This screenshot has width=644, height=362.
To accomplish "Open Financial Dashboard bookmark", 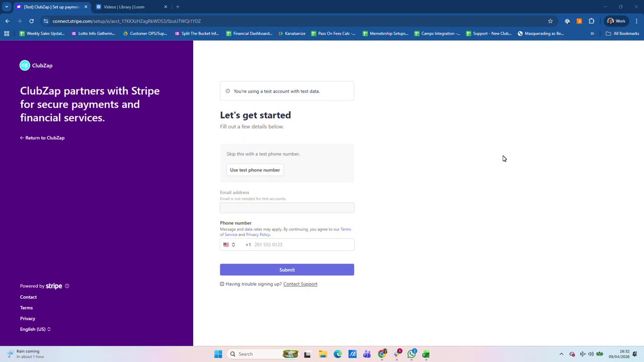I will coord(249,34).
